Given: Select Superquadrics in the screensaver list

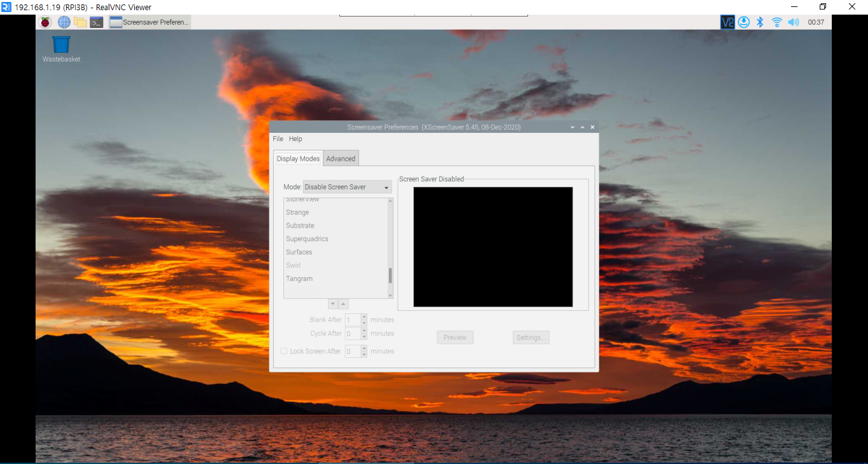Looking at the screenshot, I should (x=337, y=239).
